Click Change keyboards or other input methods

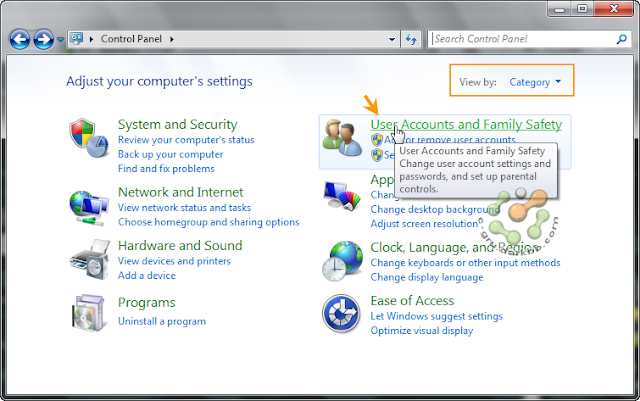[x=465, y=263]
